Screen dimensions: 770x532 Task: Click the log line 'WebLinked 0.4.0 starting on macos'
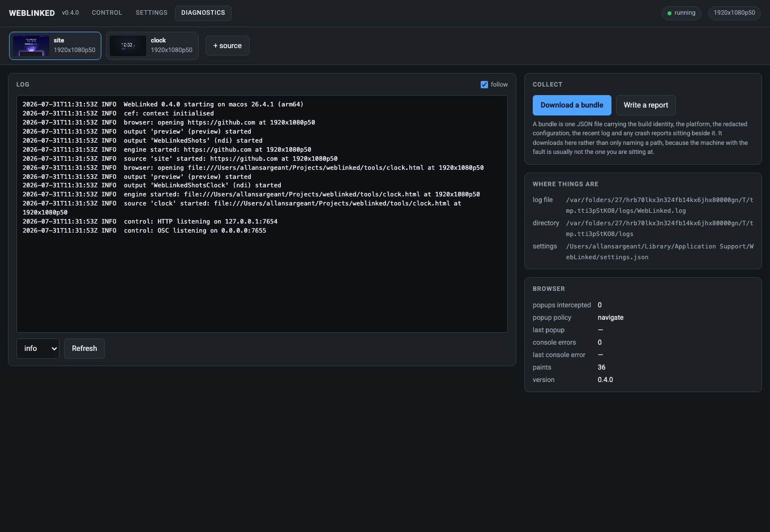(x=163, y=104)
